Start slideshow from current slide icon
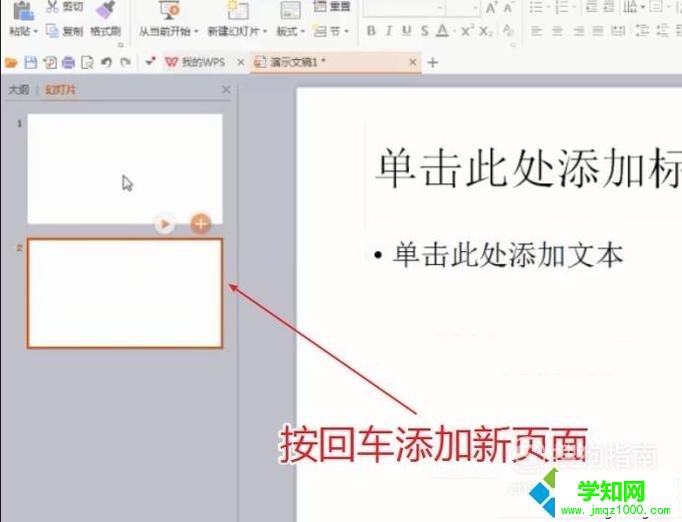The image size is (682, 522). tap(170, 10)
